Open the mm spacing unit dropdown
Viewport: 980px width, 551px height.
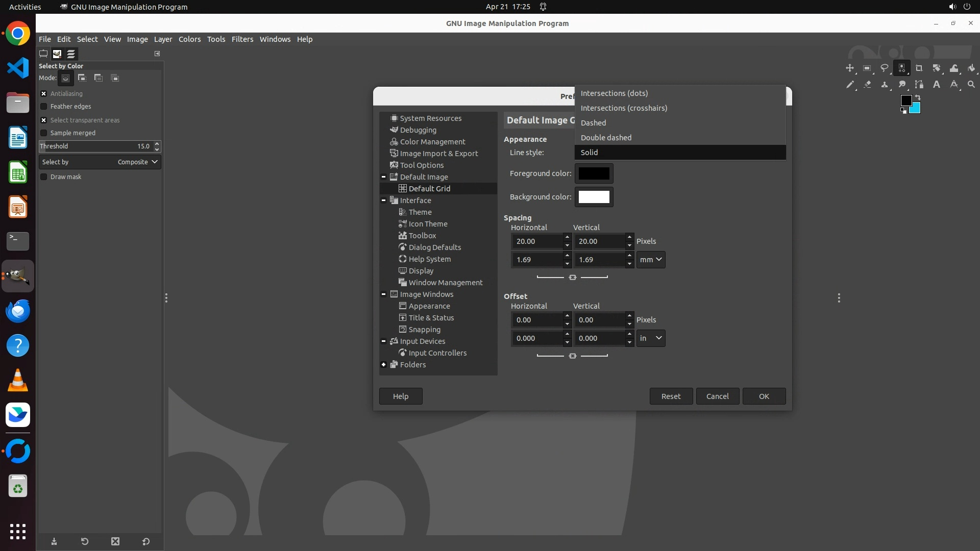pos(651,260)
